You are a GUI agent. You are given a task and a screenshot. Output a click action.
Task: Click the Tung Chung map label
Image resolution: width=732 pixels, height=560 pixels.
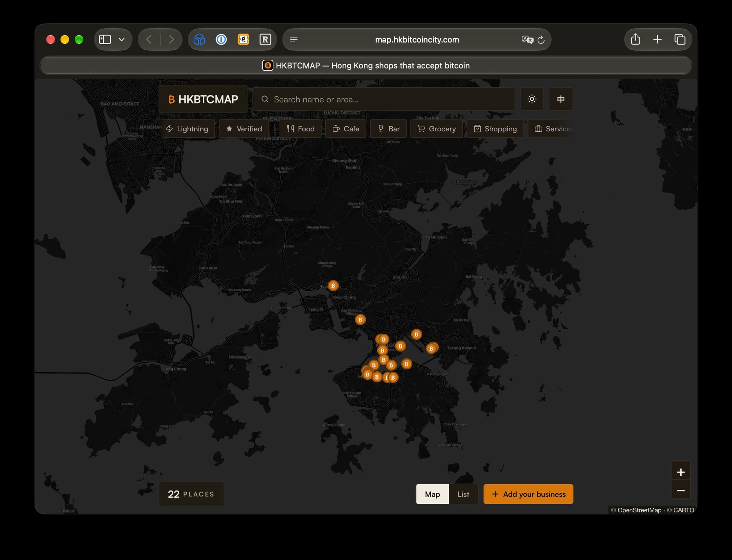(x=175, y=369)
